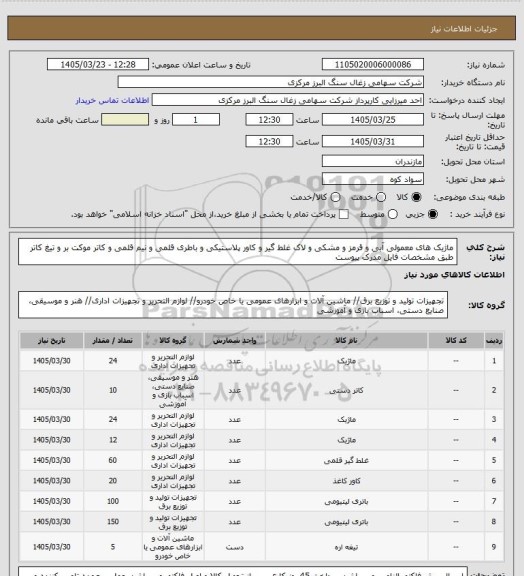
Task: Click the گروه کالا goods group text box
Action: pyautogui.click(x=233, y=305)
